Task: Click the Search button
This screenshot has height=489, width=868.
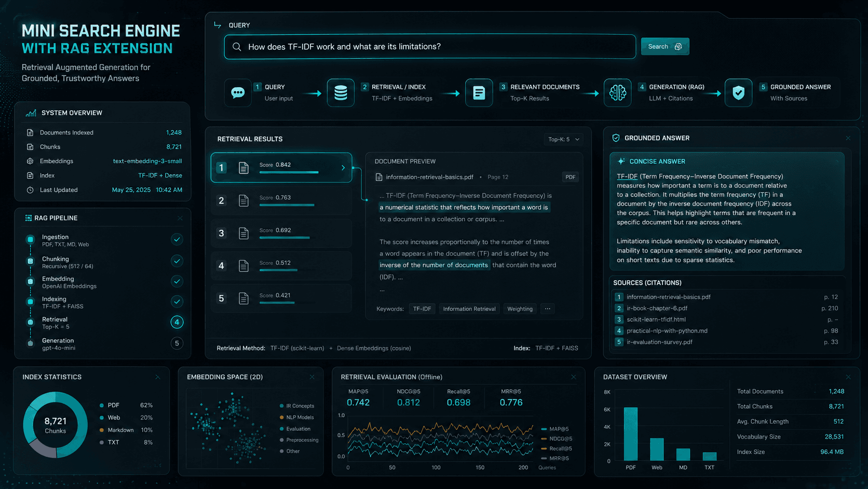Action: (664, 47)
